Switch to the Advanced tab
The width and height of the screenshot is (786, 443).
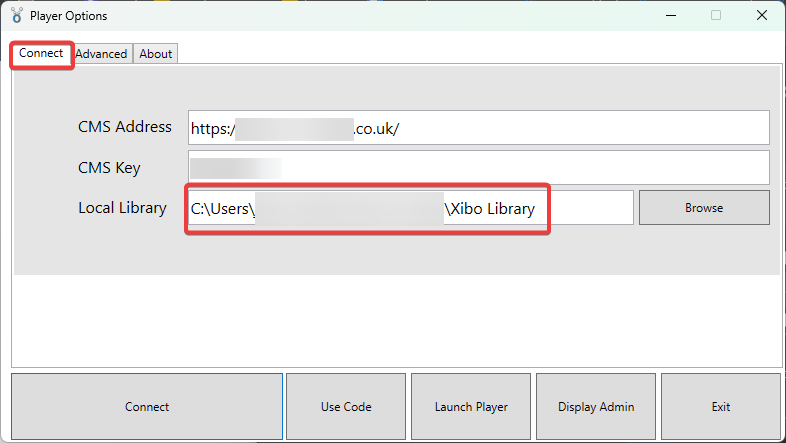click(x=101, y=54)
